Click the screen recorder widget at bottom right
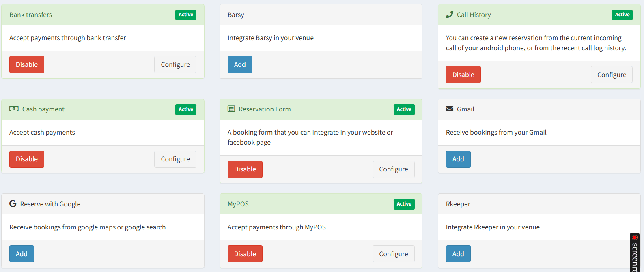 tap(635, 253)
